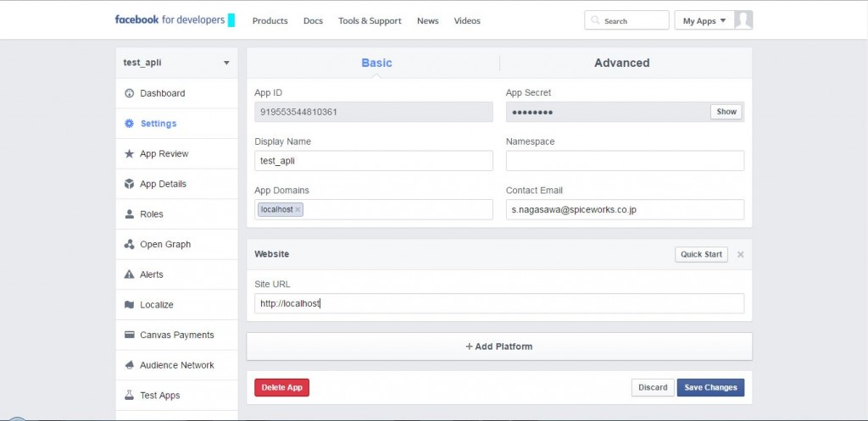Open the Tools & Support menu
This screenshot has height=421, width=868.
(x=370, y=21)
